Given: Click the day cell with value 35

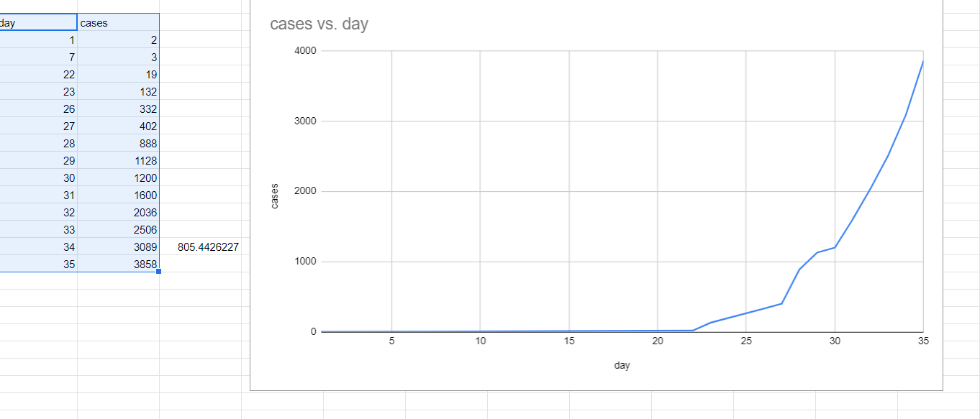Looking at the screenshot, I should (38, 264).
